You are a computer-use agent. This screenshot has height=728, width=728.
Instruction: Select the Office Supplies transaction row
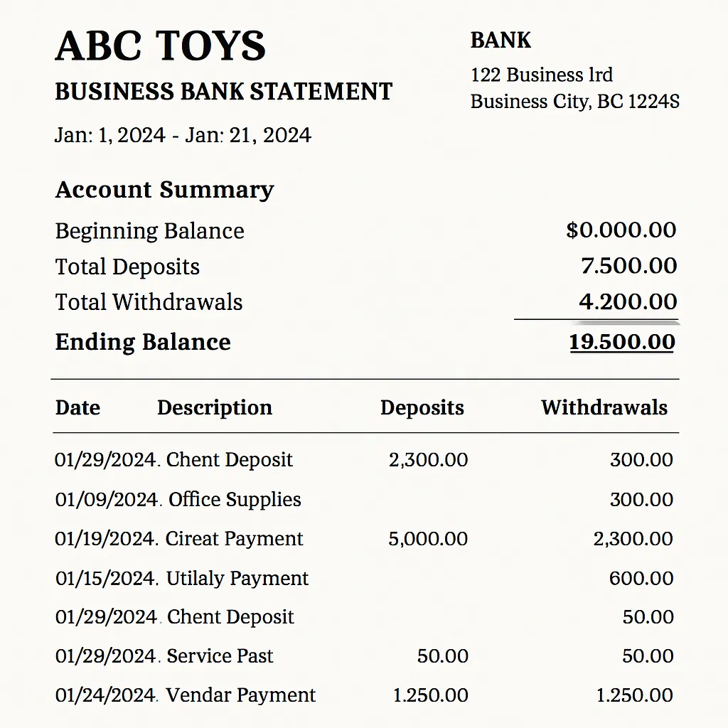pyautogui.click(x=364, y=499)
